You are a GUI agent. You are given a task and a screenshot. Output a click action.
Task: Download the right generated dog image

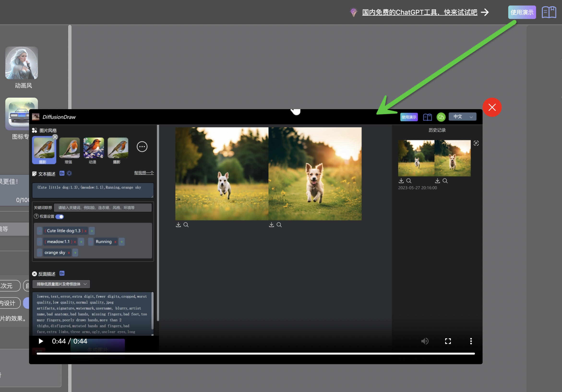(271, 225)
